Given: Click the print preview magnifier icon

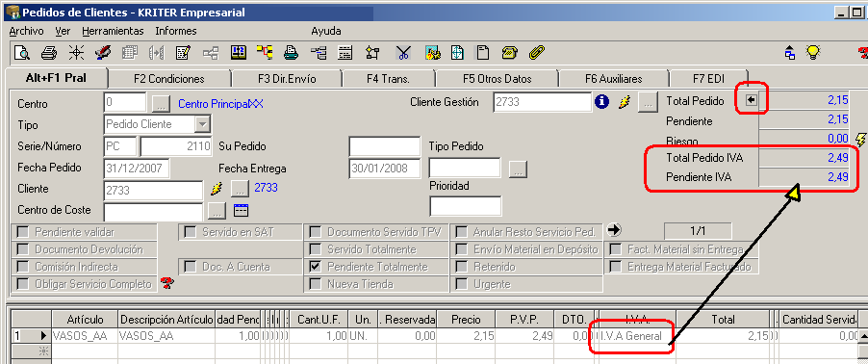Looking at the screenshot, I should pos(21,53).
